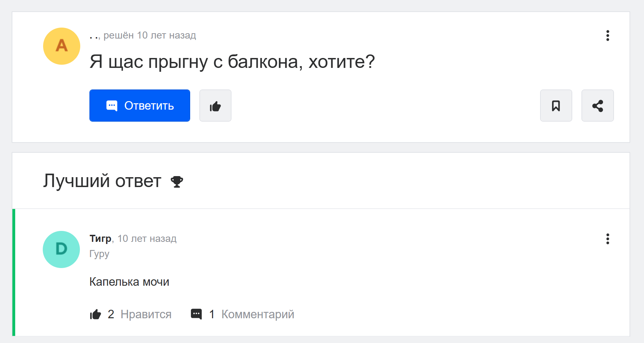Click the Ответить button

(x=140, y=106)
